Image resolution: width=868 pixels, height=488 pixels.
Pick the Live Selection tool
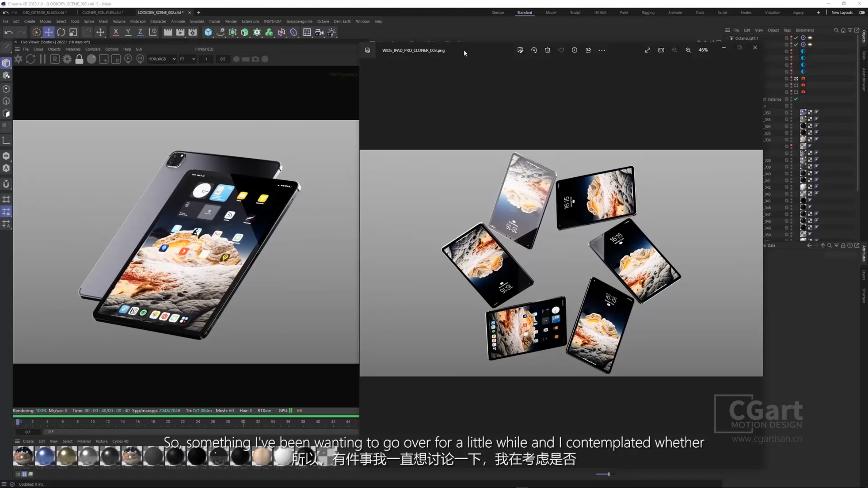36,32
